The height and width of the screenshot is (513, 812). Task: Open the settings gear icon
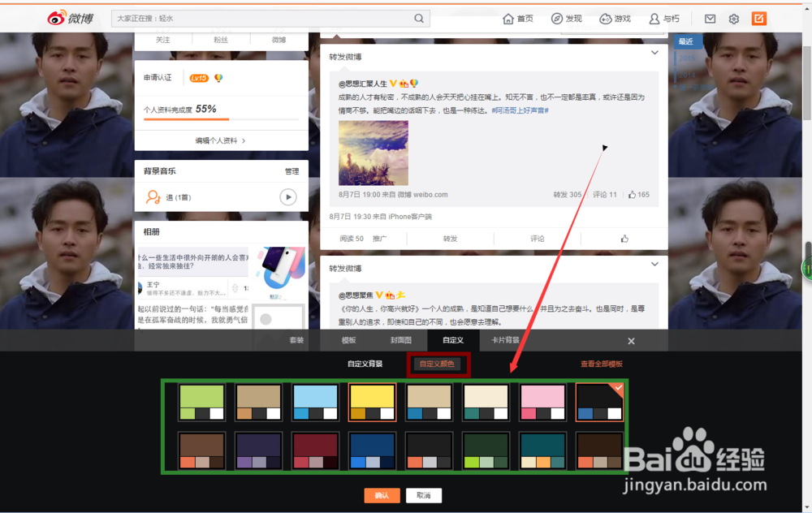pyautogui.click(x=734, y=19)
